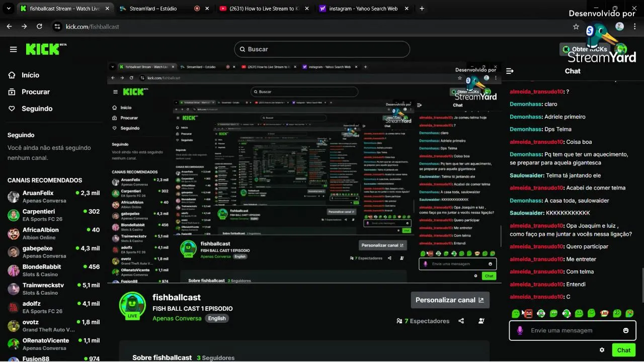Reload the kick.com page
Screen dimensions: 644x362
(x=39, y=27)
